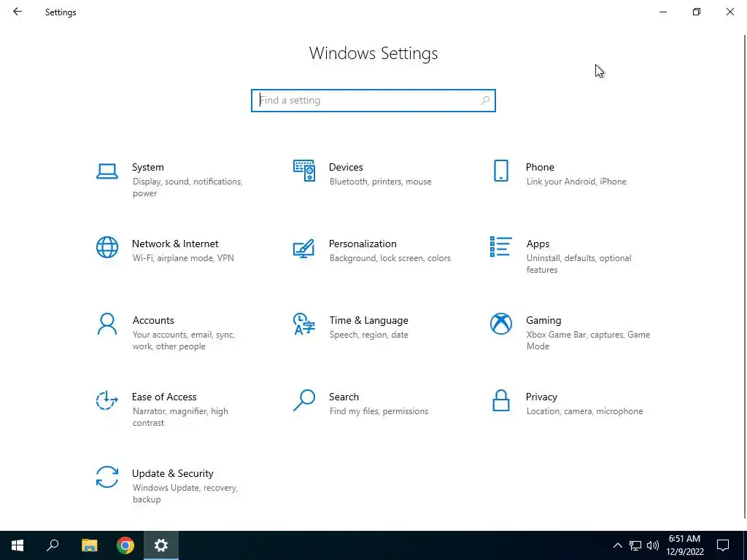
Task: Open the Ease of Access icon
Action: (x=107, y=400)
